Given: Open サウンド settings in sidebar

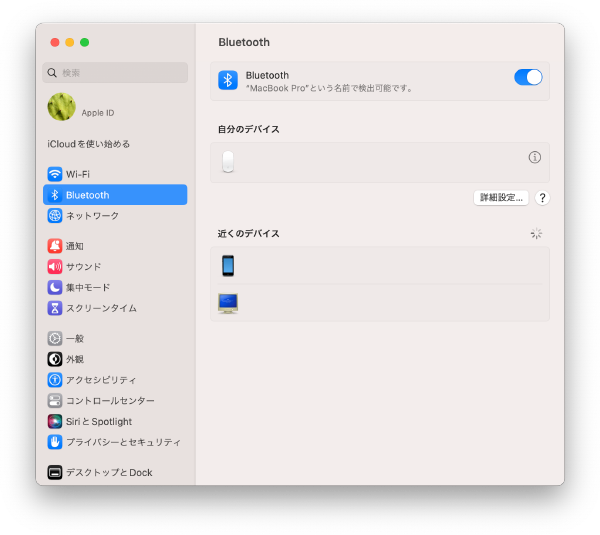Looking at the screenshot, I should (x=115, y=266).
